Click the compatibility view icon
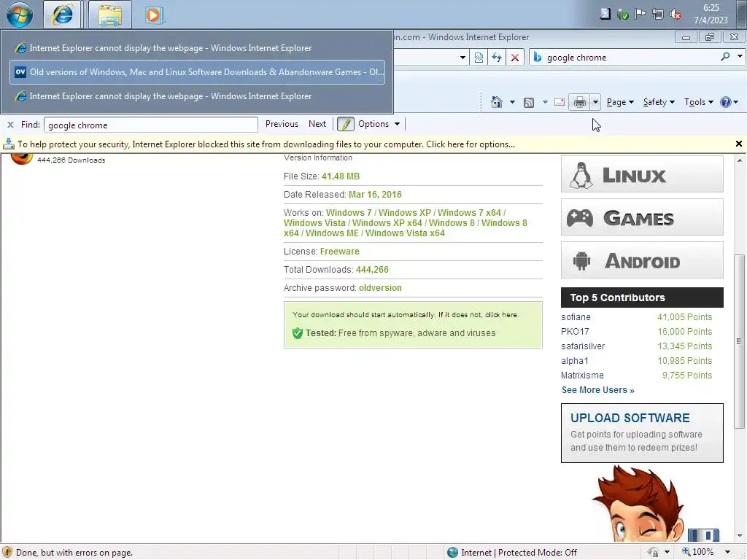The image size is (747, 560). coord(479,58)
